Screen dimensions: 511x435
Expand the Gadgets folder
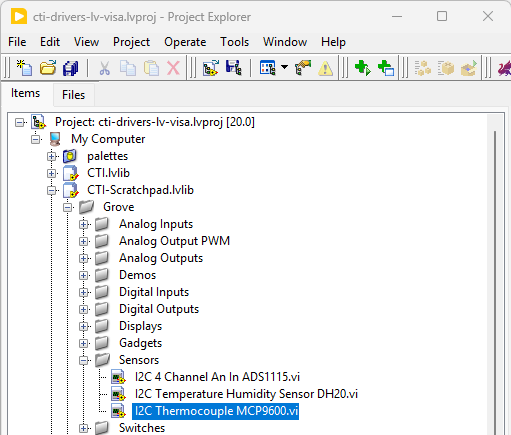[84, 343]
